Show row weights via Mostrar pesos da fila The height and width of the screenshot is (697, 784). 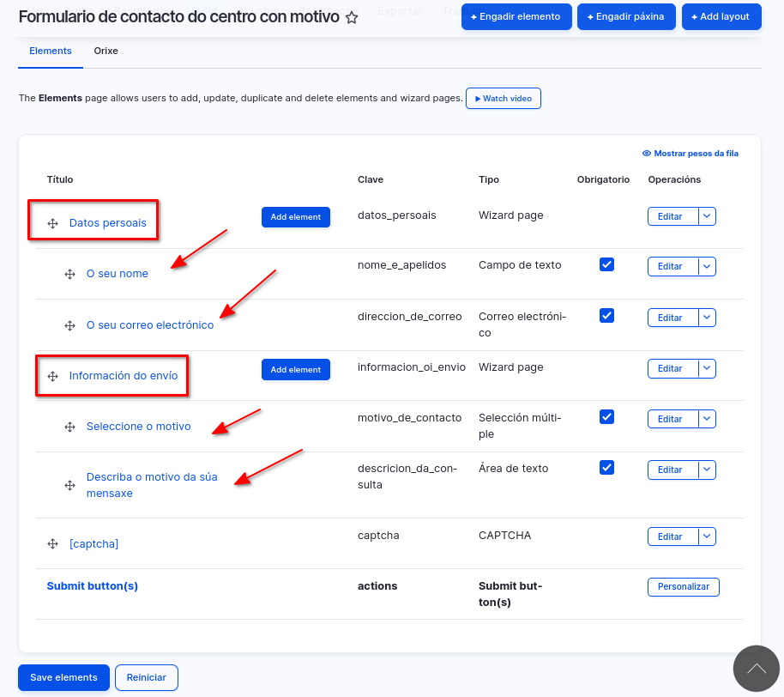pyautogui.click(x=691, y=154)
